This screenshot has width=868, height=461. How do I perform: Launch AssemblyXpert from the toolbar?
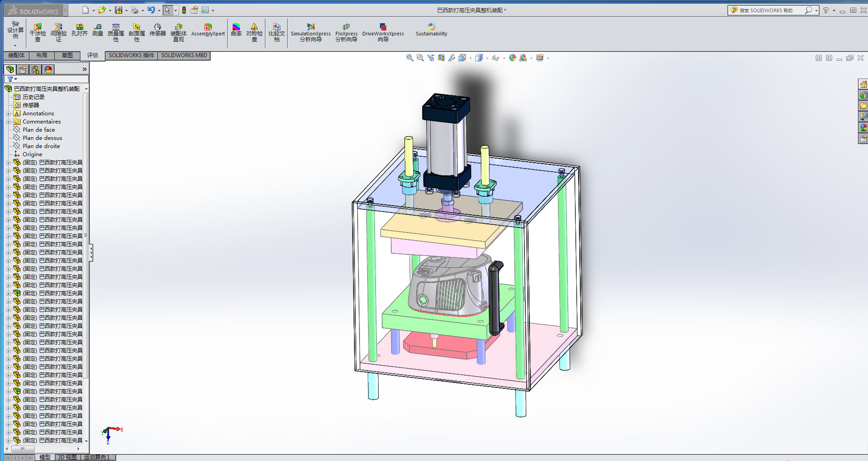click(x=208, y=30)
